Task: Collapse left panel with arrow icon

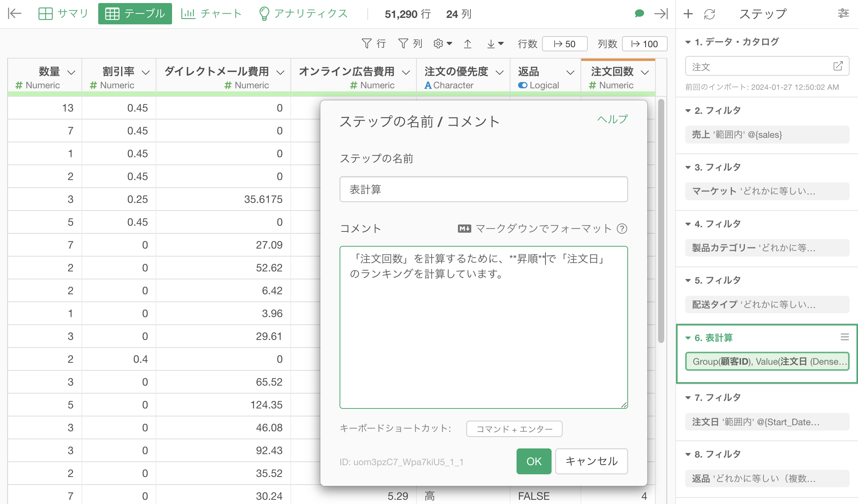Action: [14, 14]
